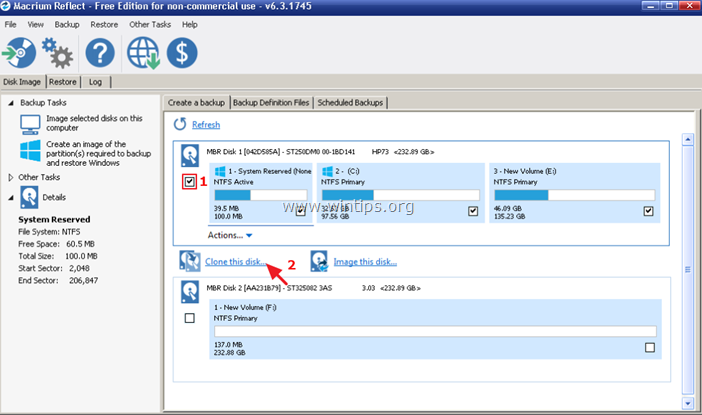Click the New Volume (E:) usage bar
This screenshot has height=415, width=702.
click(574, 195)
